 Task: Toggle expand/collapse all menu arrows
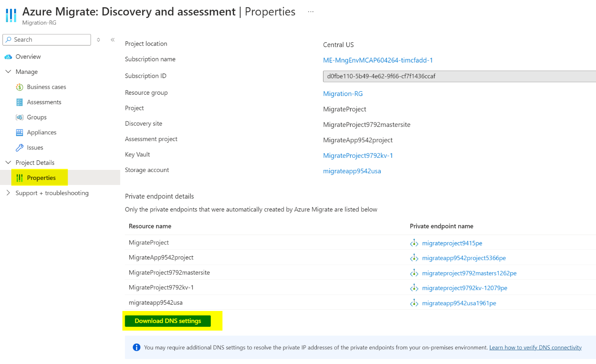point(98,40)
